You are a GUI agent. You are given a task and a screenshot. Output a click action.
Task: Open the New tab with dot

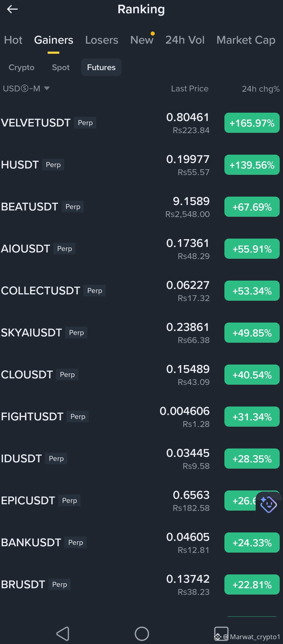tap(142, 40)
